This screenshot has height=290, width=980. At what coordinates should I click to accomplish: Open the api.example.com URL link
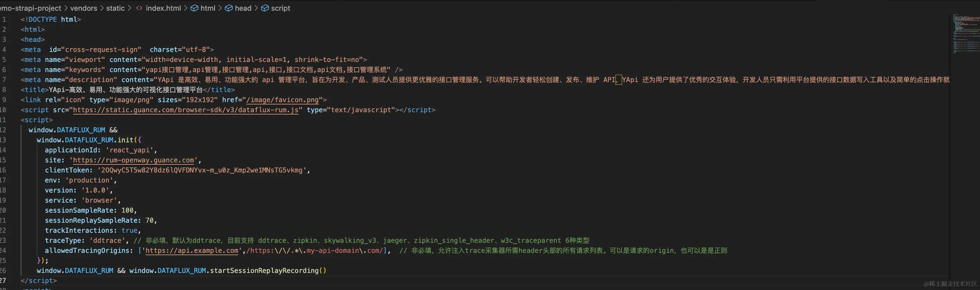point(192,251)
